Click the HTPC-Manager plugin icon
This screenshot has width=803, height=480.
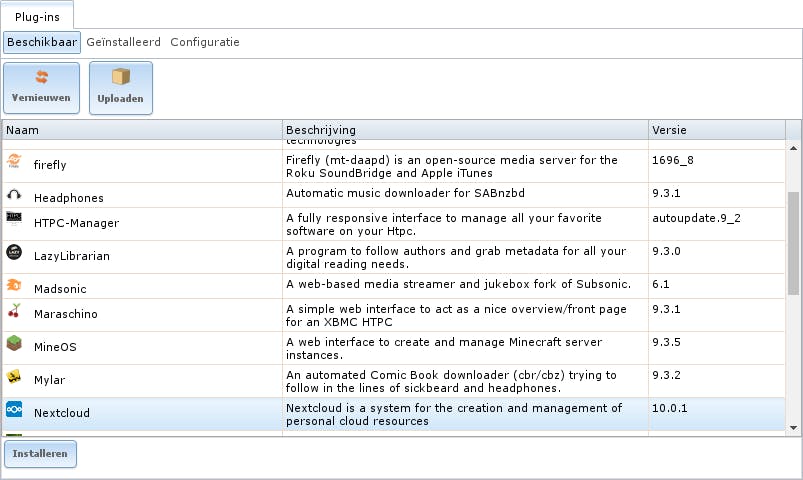coord(14,221)
